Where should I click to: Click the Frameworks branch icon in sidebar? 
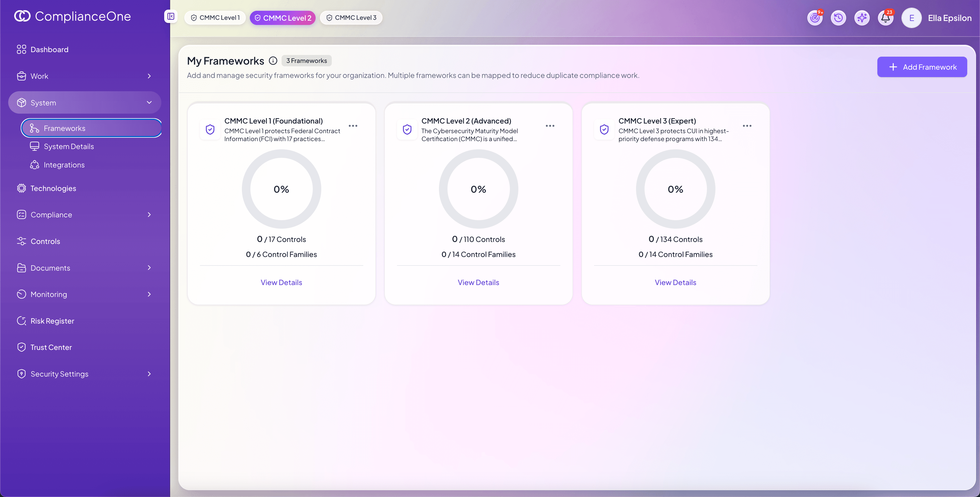tap(35, 128)
